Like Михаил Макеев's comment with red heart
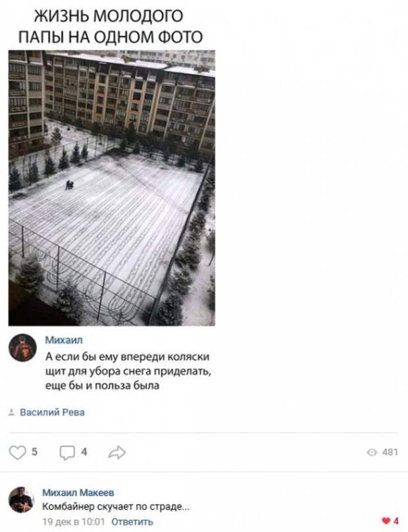Image resolution: width=408 pixels, height=532 pixels. pyautogui.click(x=386, y=521)
